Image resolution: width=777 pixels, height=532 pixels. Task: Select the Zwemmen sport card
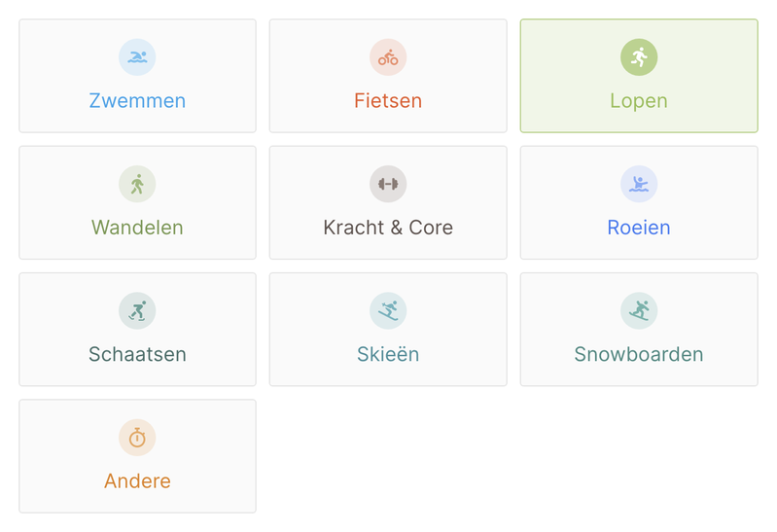[137, 76]
